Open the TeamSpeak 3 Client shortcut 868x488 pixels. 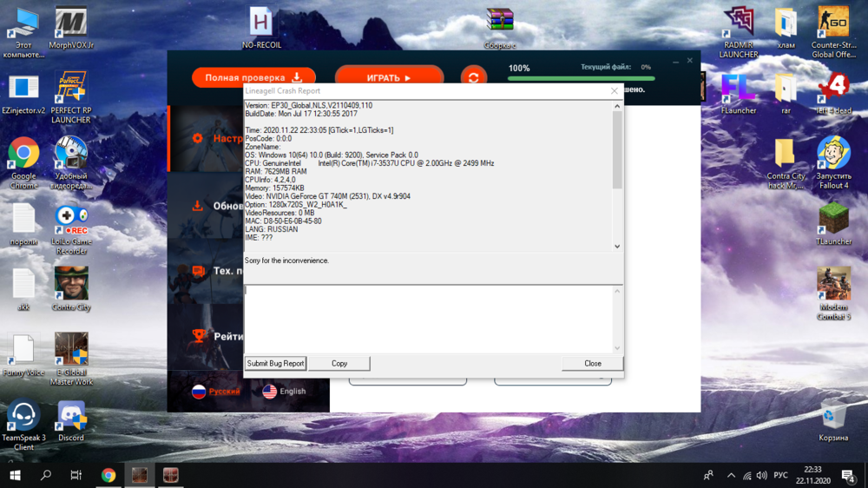pyautogui.click(x=23, y=418)
